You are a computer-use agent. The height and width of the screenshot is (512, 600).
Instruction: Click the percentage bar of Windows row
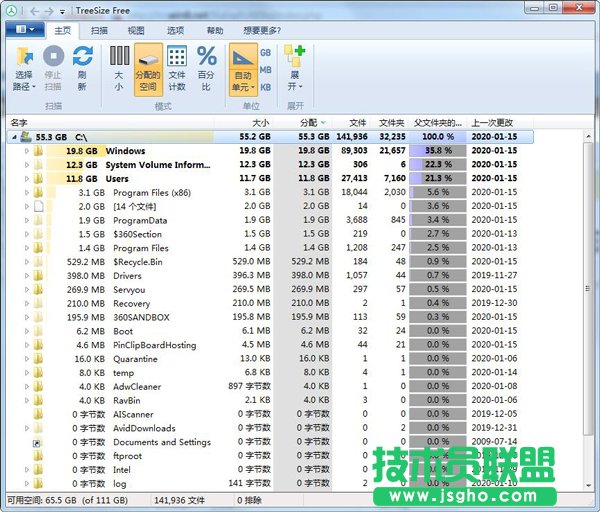tap(436, 151)
